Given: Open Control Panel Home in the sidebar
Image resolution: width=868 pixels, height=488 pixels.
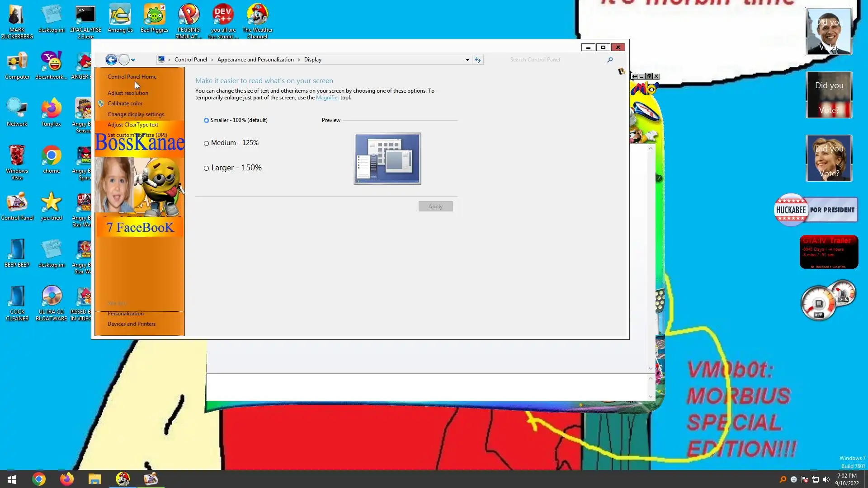Looking at the screenshot, I should pyautogui.click(x=132, y=77).
